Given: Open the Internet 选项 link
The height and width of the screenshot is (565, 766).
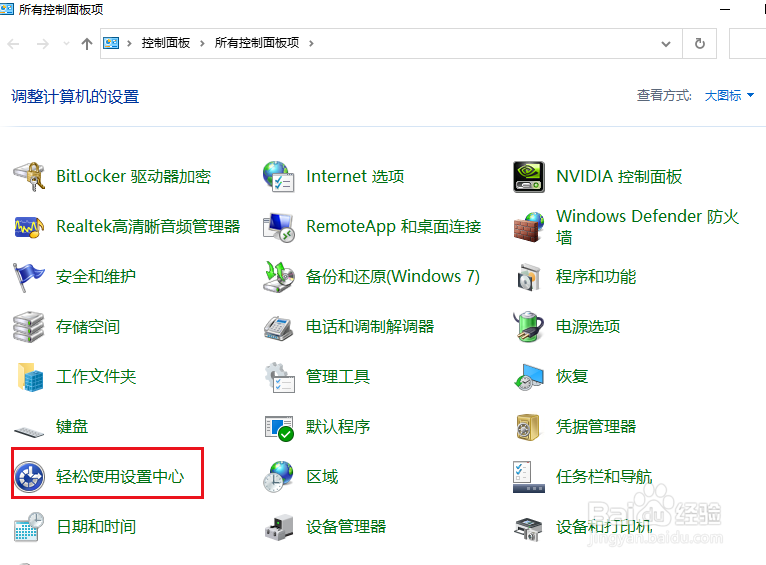Looking at the screenshot, I should click(355, 176).
